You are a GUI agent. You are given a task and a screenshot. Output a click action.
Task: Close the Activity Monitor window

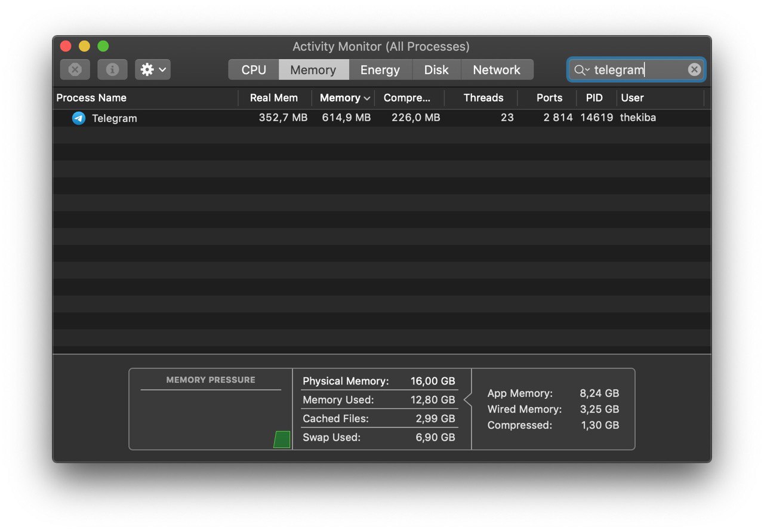66,46
